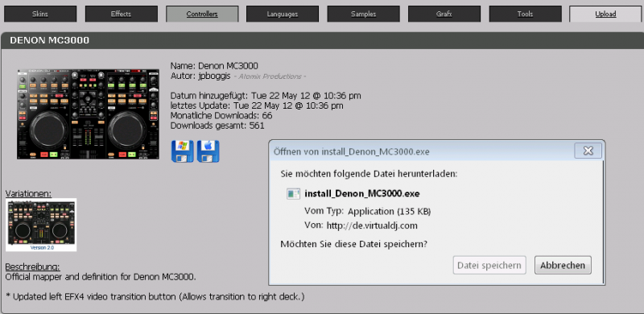Open the Upload tab
Viewport: 644px width, 314px height.
[x=606, y=14]
